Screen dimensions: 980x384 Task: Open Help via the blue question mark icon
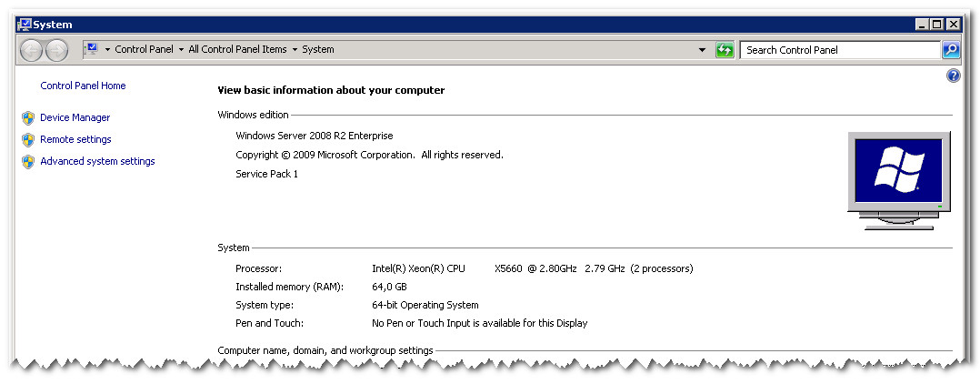[x=953, y=76]
